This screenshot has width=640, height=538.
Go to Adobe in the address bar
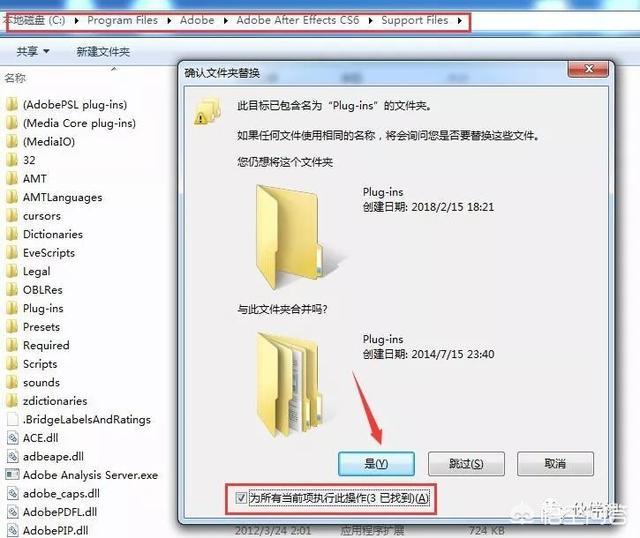(197, 20)
